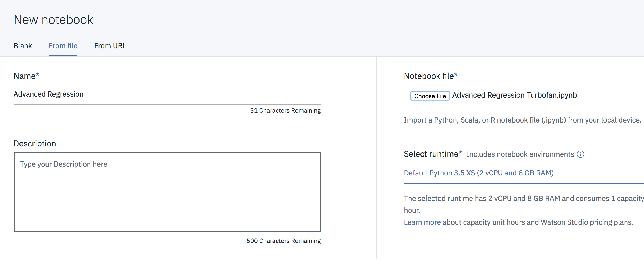Viewport: 644px width, 271px height.
Task: Click the 500 Characters Remaining counter
Action: tap(284, 241)
